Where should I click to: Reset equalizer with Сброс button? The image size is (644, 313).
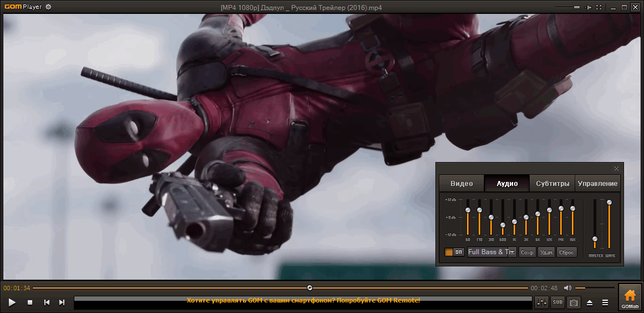tap(566, 252)
